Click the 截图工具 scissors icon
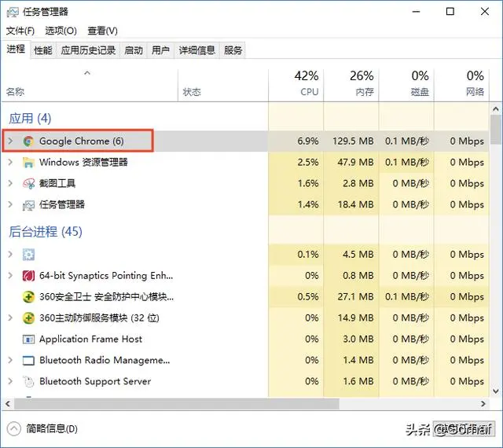The image size is (503, 448). (x=28, y=184)
